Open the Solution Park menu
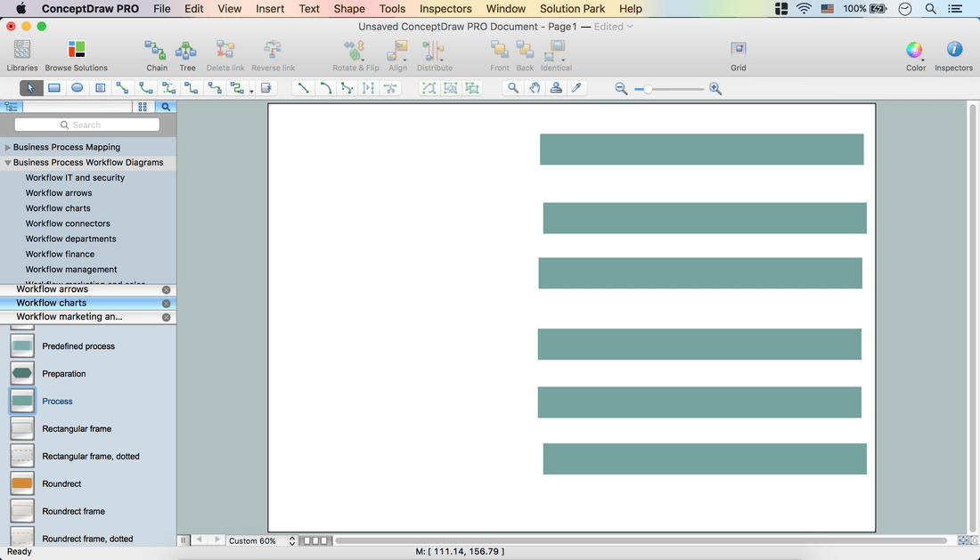This screenshot has width=980, height=560. [x=573, y=9]
